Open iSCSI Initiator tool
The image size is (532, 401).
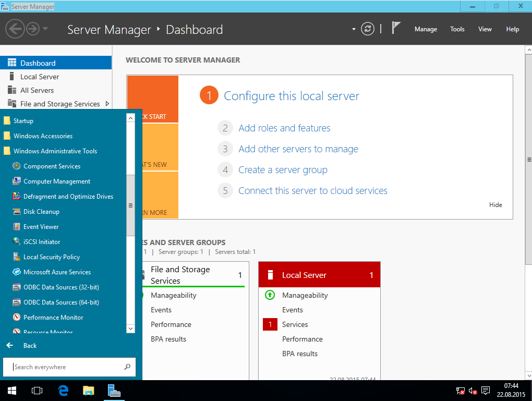(x=42, y=242)
